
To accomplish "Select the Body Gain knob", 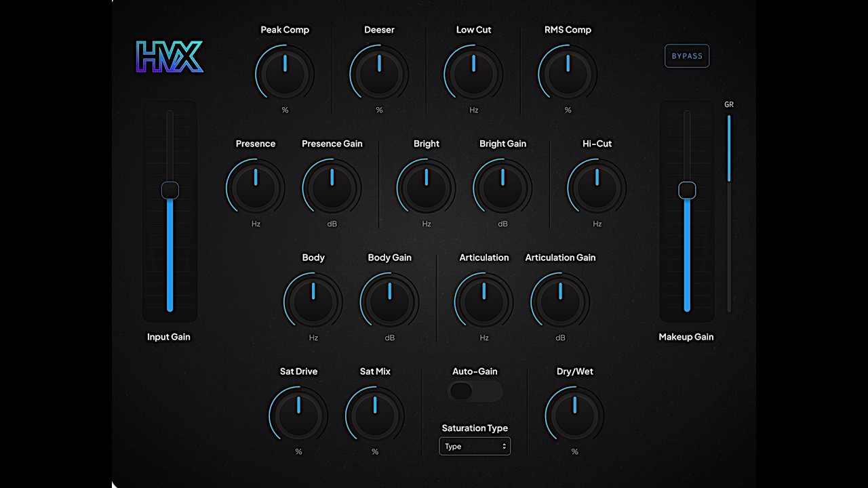I will coord(389,302).
